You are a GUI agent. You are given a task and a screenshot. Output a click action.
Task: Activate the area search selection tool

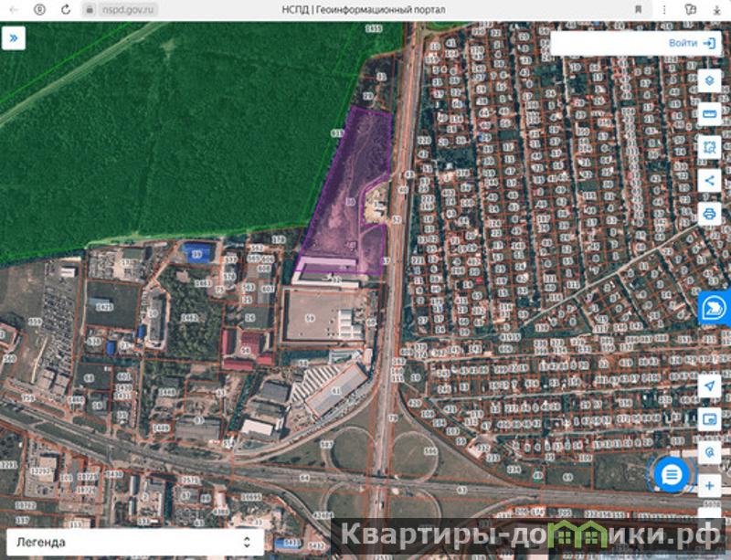(709, 147)
